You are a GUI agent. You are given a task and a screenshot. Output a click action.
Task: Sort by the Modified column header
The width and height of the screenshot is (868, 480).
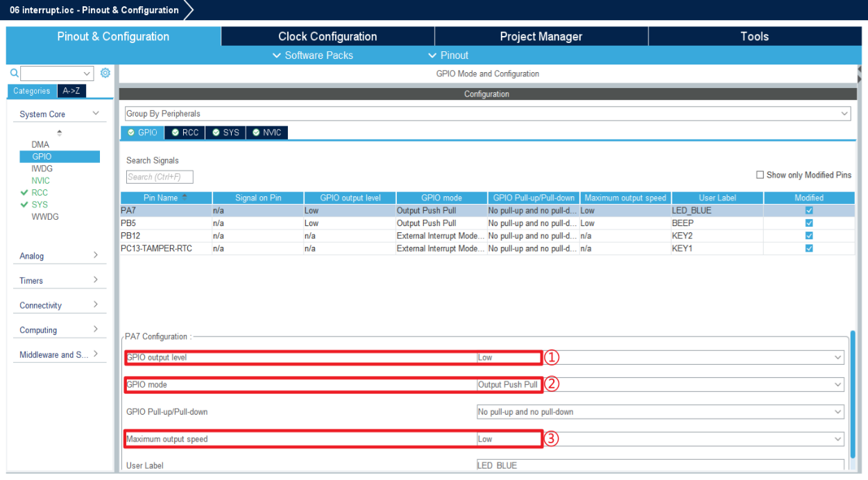(809, 198)
